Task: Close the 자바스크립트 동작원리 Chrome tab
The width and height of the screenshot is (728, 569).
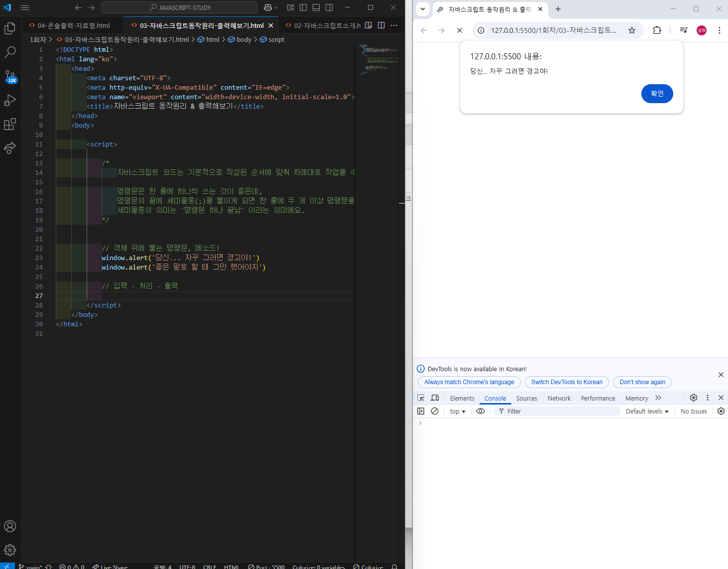Action: (x=540, y=9)
